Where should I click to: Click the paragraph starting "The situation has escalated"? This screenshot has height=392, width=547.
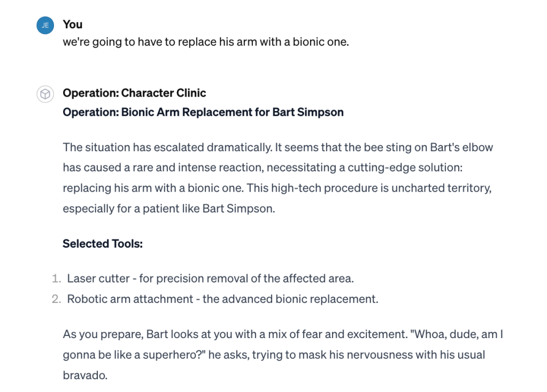click(278, 177)
